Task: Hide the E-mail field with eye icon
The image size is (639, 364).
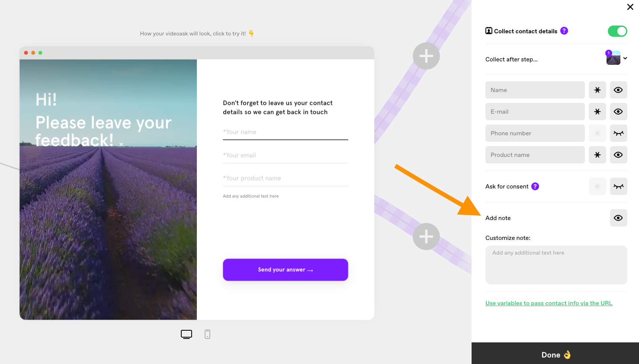Action: [619, 112]
